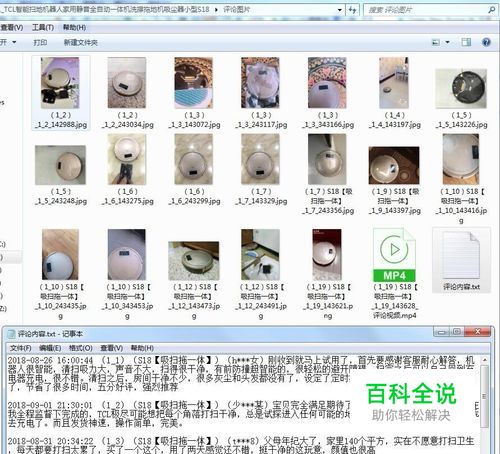The width and height of the screenshot is (500, 454).
Task: Click in the 2018-08-31 20:34:22 review line
Action: 241,441
